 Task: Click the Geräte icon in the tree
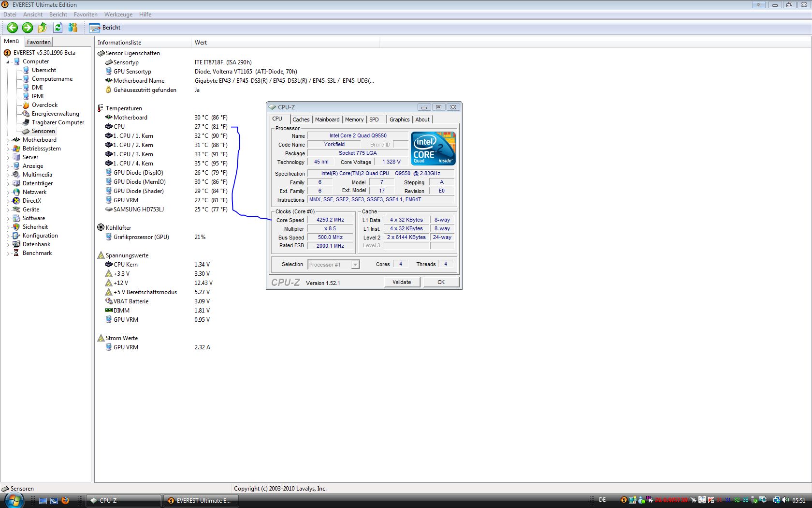pyautogui.click(x=16, y=209)
